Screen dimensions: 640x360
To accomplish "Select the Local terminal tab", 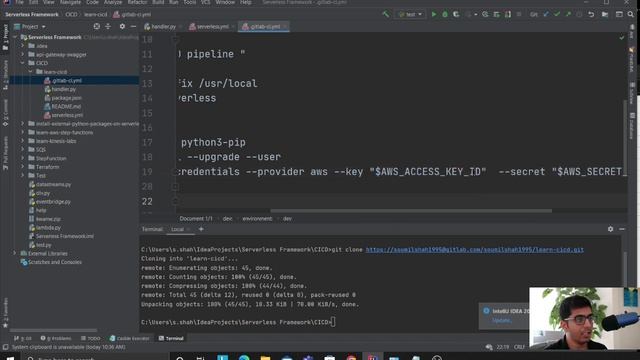I will (x=177, y=229).
